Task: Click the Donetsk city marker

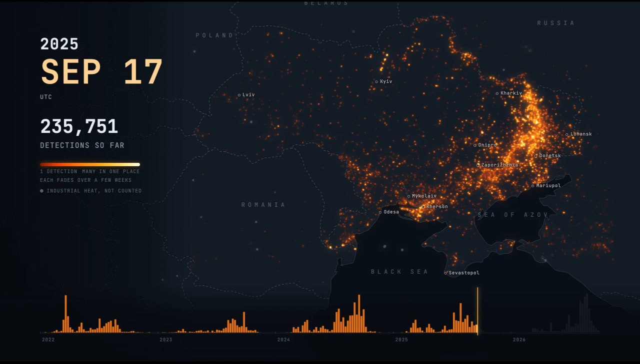Action: pos(535,156)
